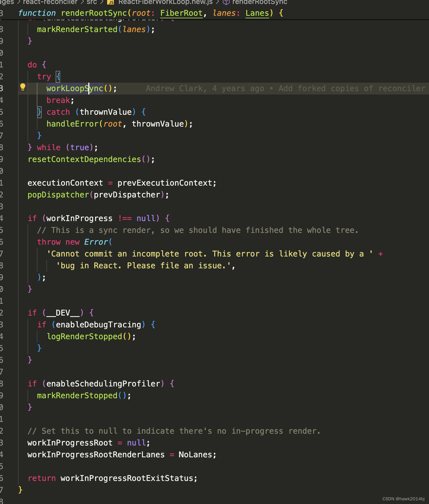
Task: Click thrownValue in catch clause
Action: point(106,112)
